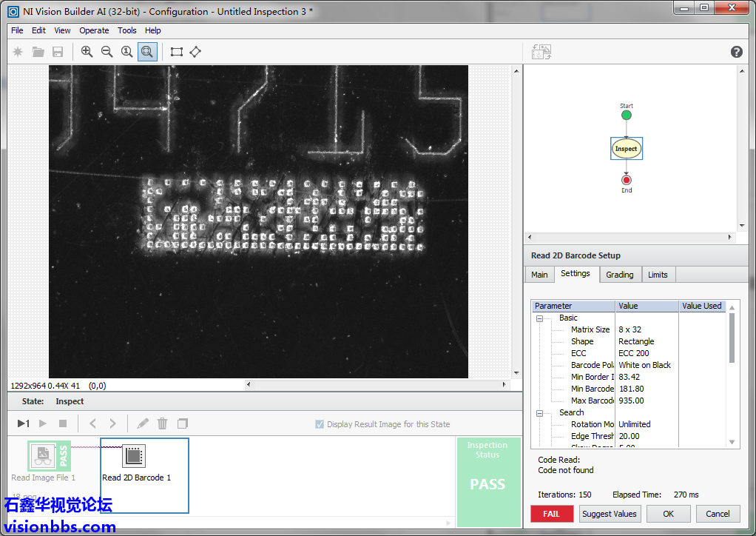Switch to the Settings tab
Screen dimensions: 756x536
coord(576,273)
